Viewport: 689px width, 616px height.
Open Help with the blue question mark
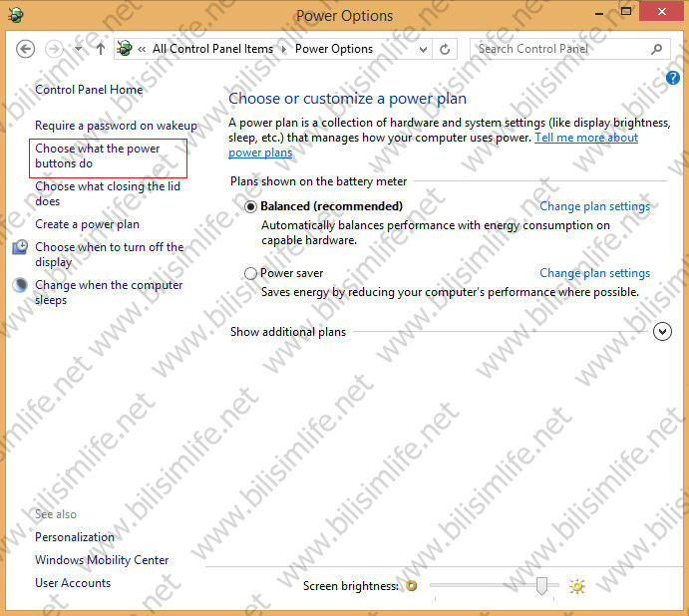[x=673, y=78]
